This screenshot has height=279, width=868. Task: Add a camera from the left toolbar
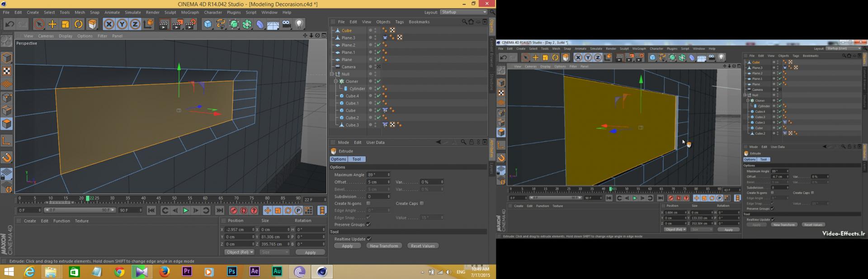pos(286,24)
